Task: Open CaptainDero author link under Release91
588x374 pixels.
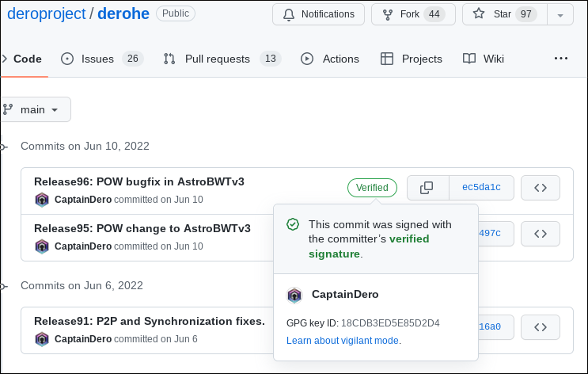Action: (83, 338)
